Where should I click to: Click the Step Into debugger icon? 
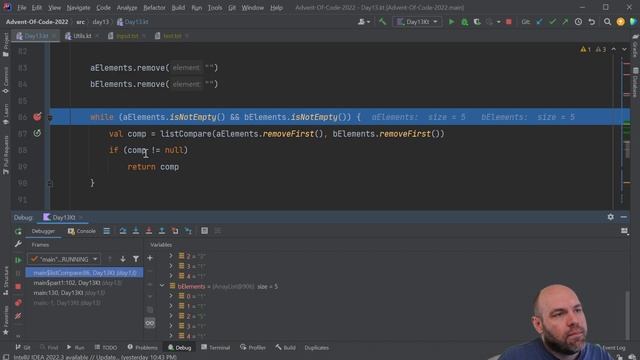point(136,231)
